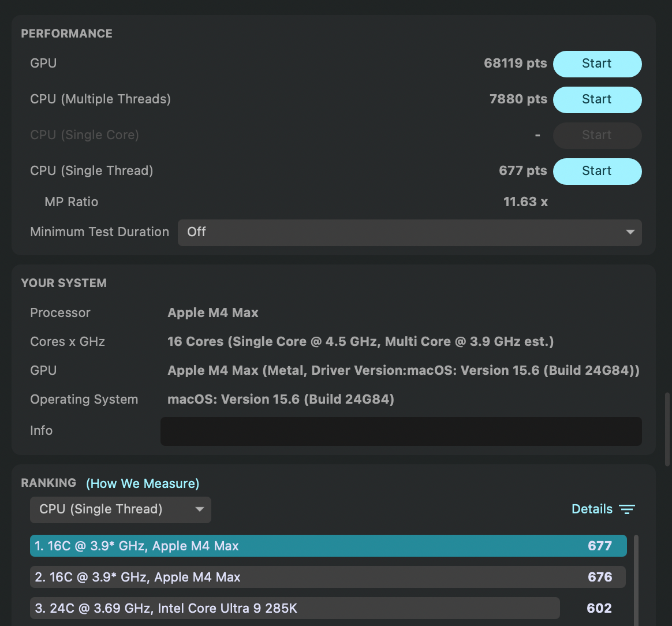Image resolution: width=672 pixels, height=626 pixels.
Task: Start the CPU Multiple Threads benchmark
Action: (597, 99)
